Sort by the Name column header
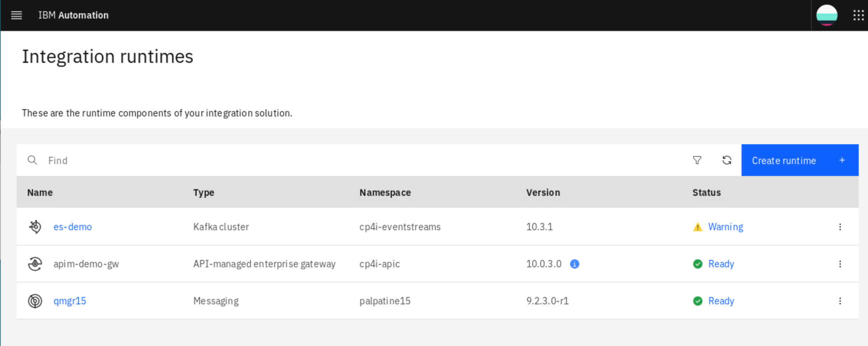The height and width of the screenshot is (346, 868). [x=40, y=193]
